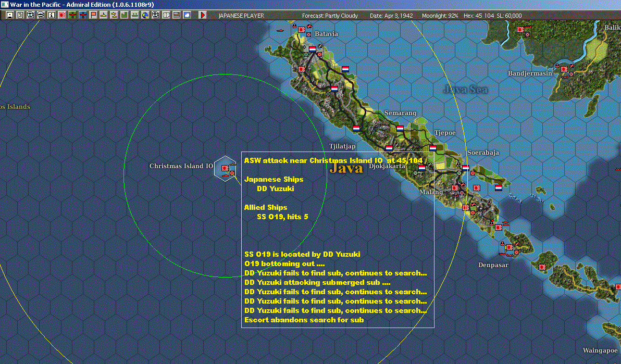Screen dimensions: 621x364
Task: Click the Tjepoe city label
Action: coord(445,133)
